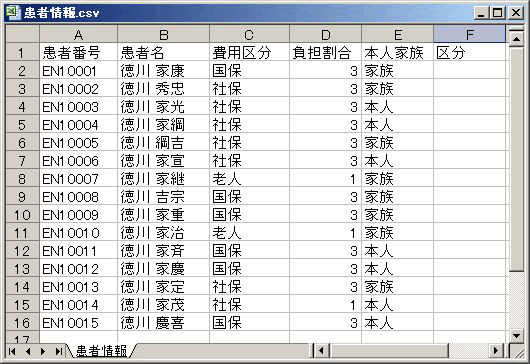The height and width of the screenshot is (364, 530).
Task: Select cell 徳川 家光
Action: [x=164, y=107]
